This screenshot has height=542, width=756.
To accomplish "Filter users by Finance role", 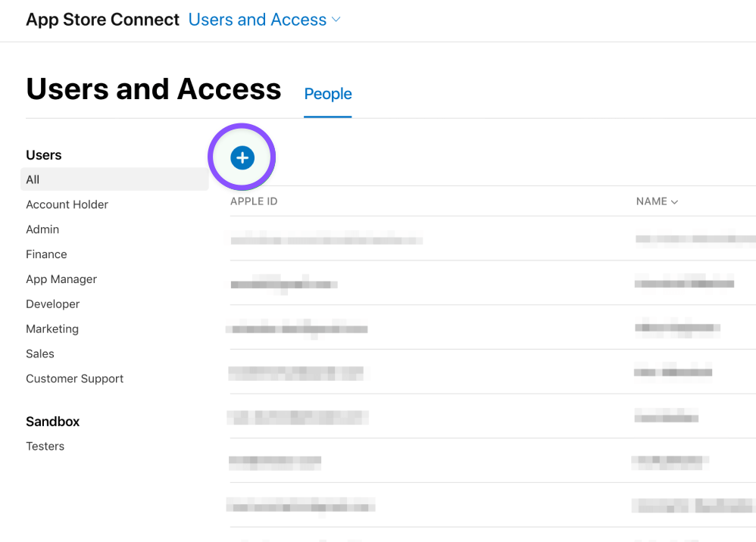I will tap(46, 254).
